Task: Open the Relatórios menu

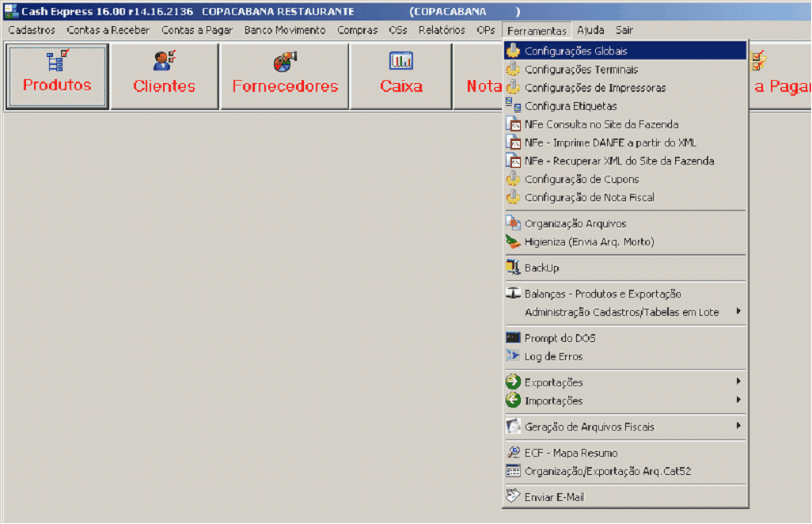Action: tap(442, 30)
